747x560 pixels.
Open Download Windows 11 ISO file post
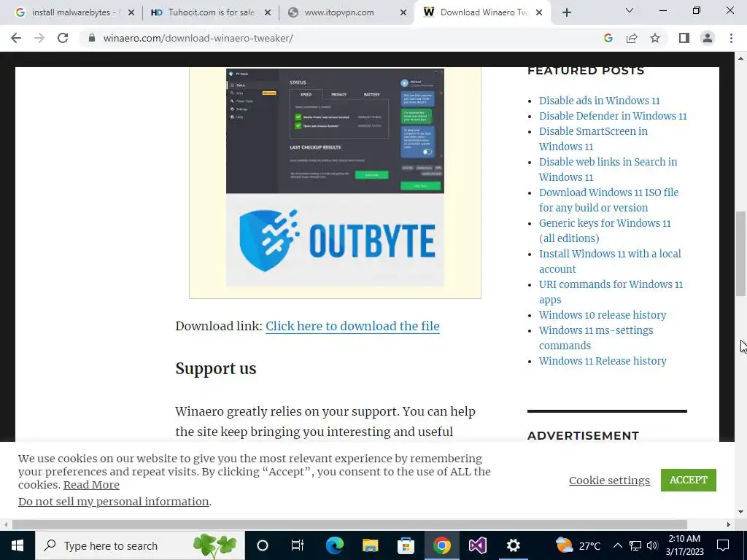tap(609, 200)
